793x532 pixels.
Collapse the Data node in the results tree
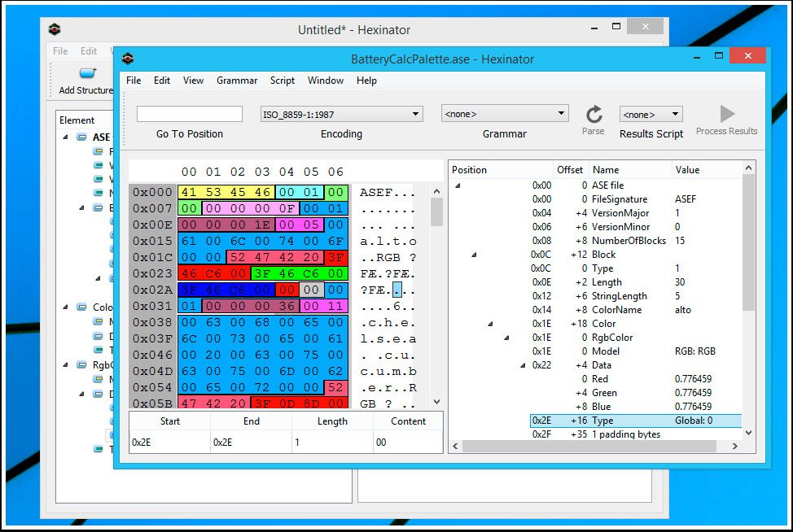click(523, 365)
